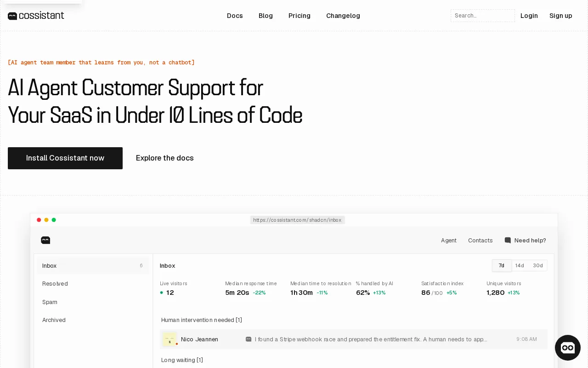Switch to the 30d range tab

538,265
